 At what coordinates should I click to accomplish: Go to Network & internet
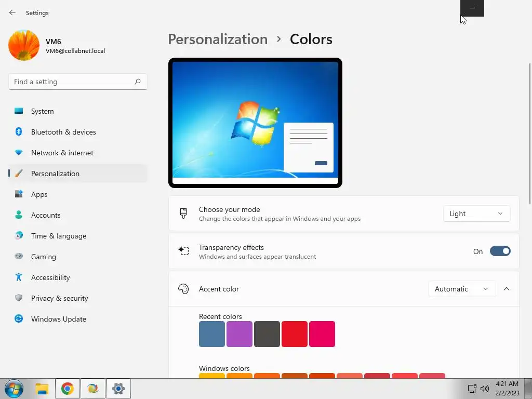coord(78,153)
